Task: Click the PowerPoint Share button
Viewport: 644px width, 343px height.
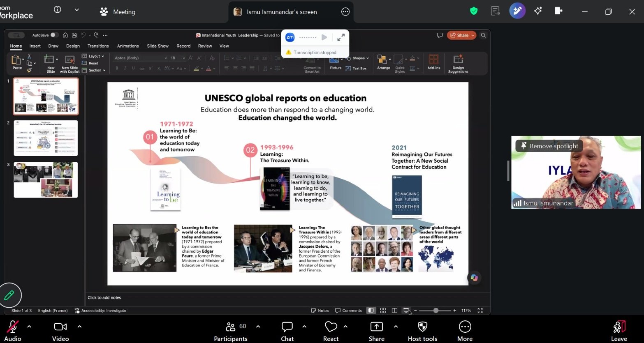Action: (461, 35)
